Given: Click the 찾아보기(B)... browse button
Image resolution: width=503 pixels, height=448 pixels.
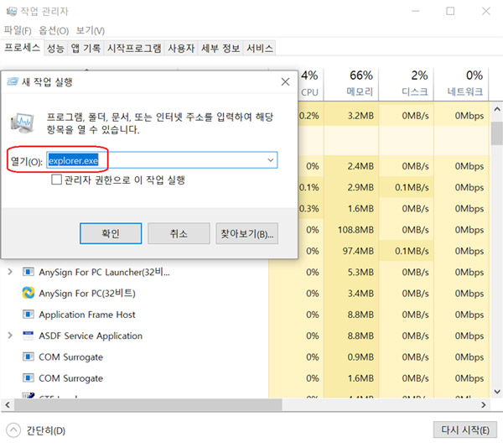Looking at the screenshot, I should point(246,233).
